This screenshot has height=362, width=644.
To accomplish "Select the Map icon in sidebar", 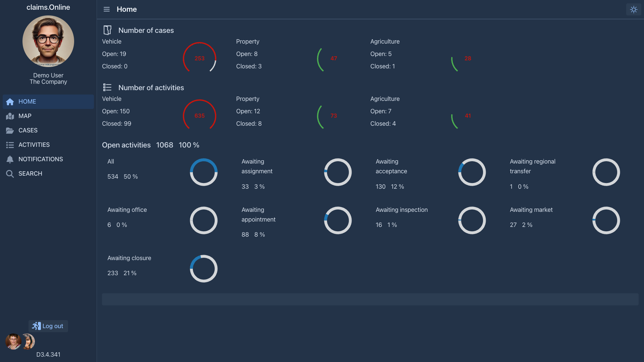I will (10, 116).
